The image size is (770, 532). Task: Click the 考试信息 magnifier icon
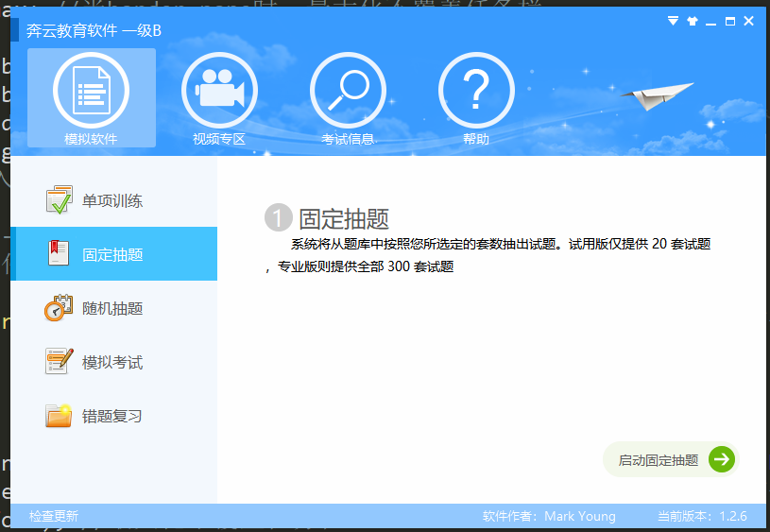(348, 92)
